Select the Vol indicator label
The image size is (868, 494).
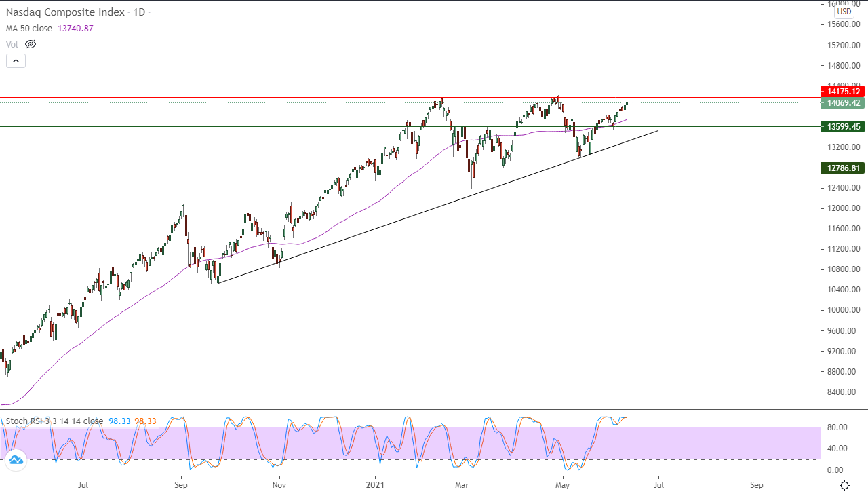pyautogui.click(x=12, y=44)
